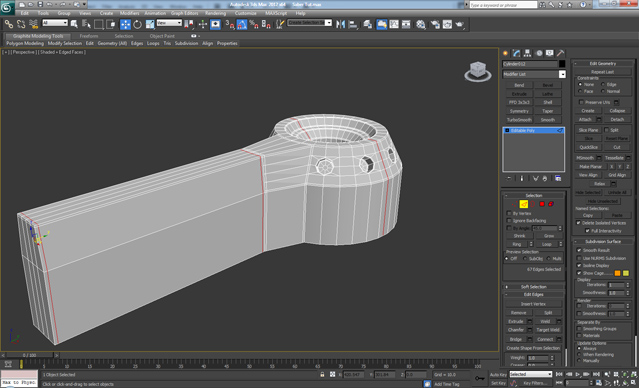Activate the Select and Rotate tool
This screenshot has width=639, height=388.
click(138, 24)
